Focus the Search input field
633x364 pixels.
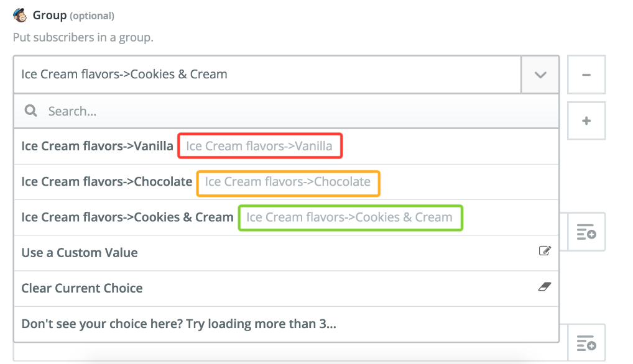(x=286, y=111)
